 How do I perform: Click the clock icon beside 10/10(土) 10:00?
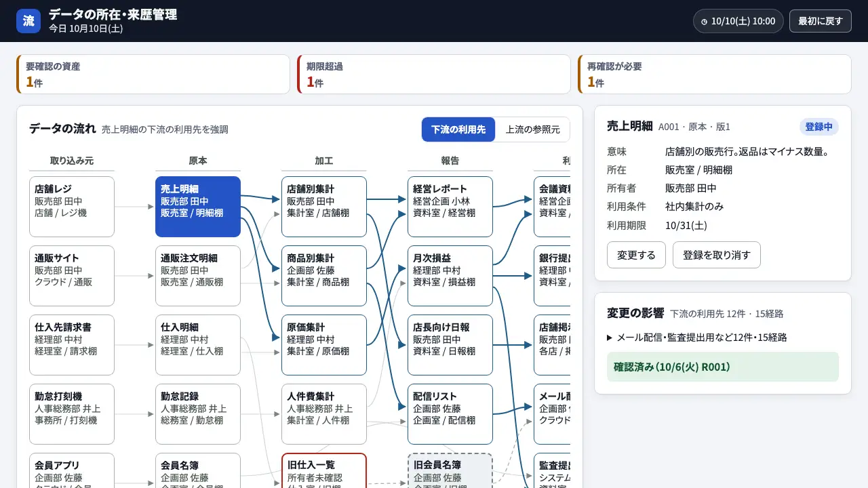[704, 22]
